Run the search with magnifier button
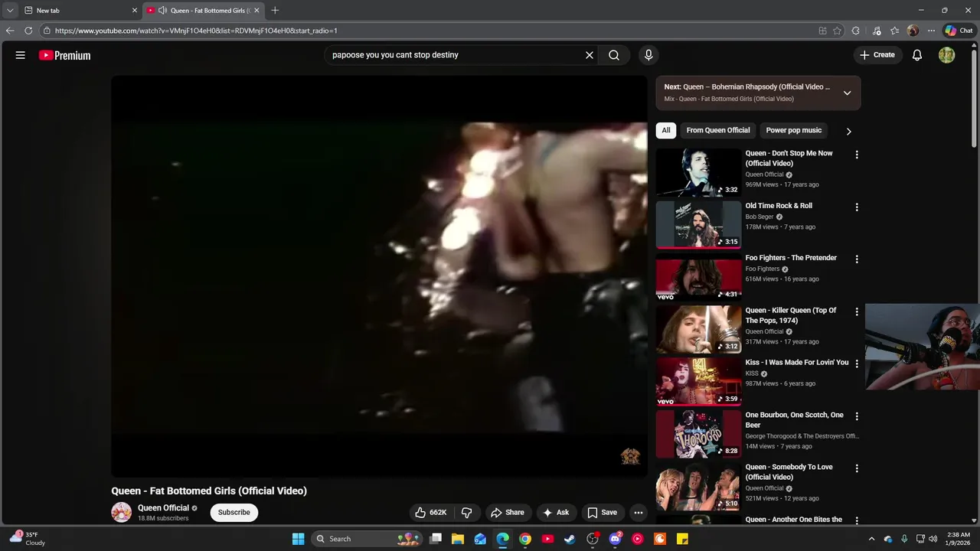The image size is (980, 551). coord(614,55)
